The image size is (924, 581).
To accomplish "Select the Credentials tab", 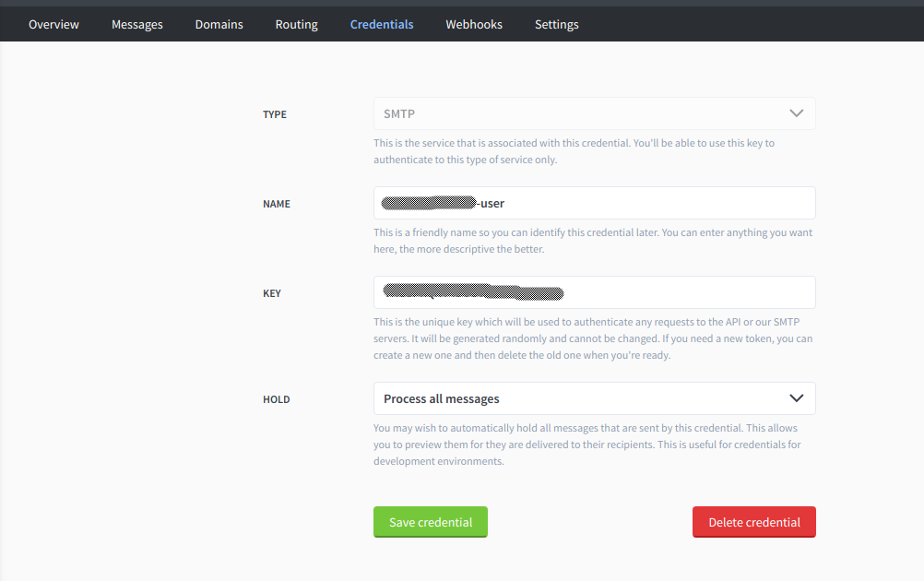I will (x=381, y=24).
